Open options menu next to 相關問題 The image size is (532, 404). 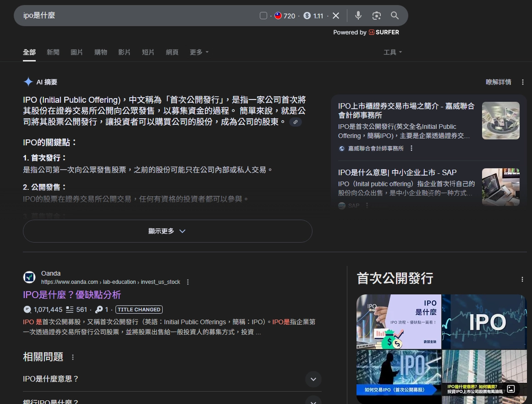[x=72, y=357]
